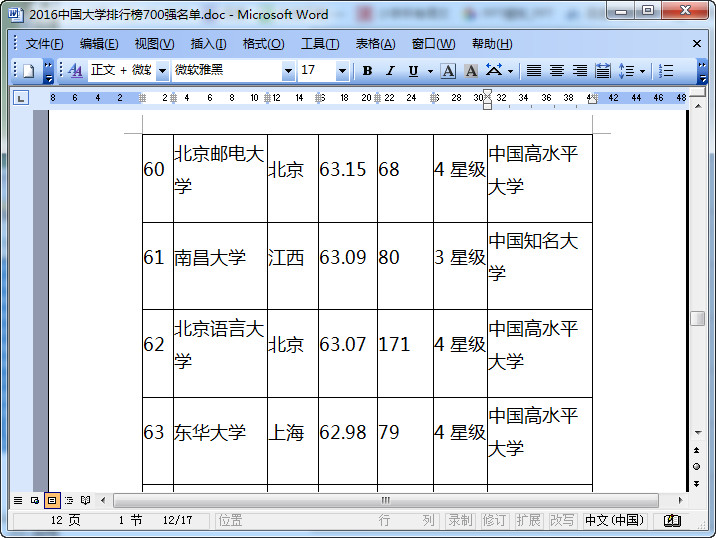Toggle 录制 macro recording in status bar
Viewport: 716px width, 538px height.
[460, 520]
